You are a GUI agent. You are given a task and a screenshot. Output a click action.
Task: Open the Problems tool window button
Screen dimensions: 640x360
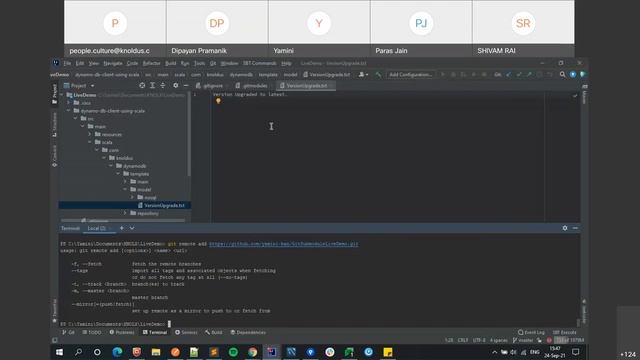tap(122, 333)
